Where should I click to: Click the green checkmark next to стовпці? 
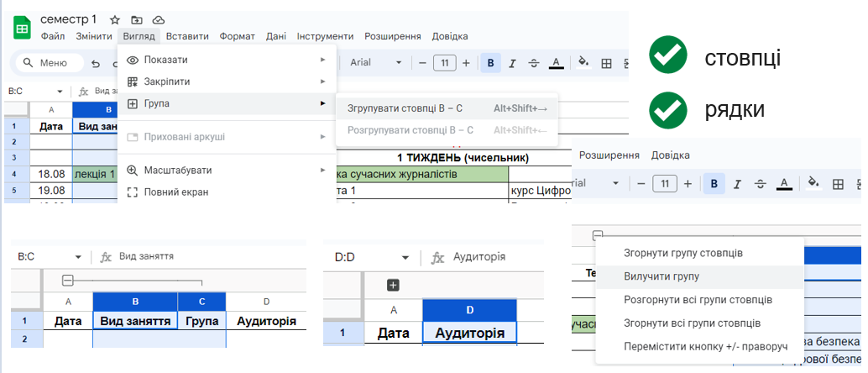tap(667, 56)
